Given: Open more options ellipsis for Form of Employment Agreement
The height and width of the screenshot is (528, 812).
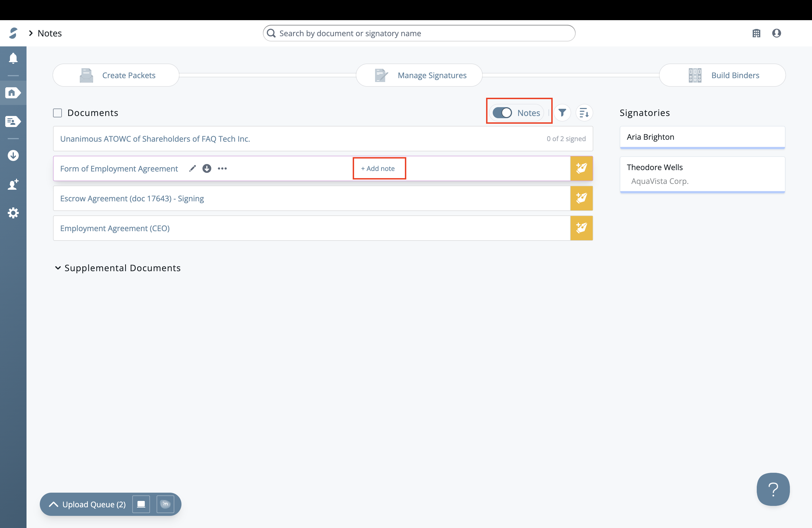Looking at the screenshot, I should coord(222,168).
